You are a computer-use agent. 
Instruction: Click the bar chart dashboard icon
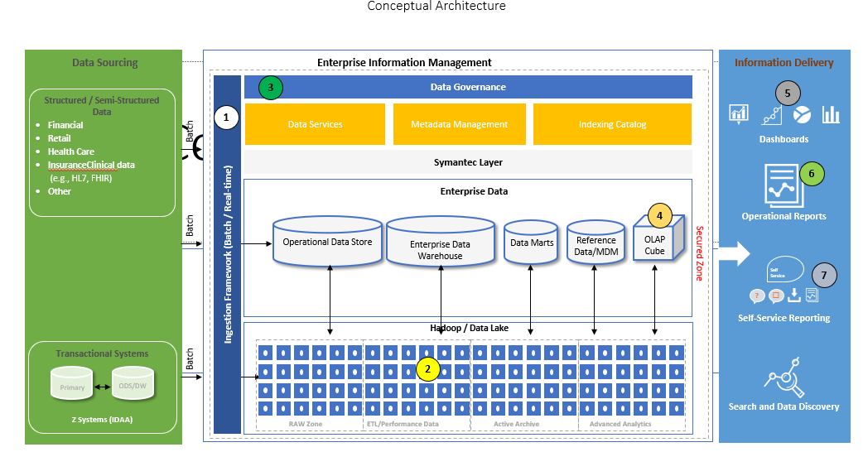(831, 114)
